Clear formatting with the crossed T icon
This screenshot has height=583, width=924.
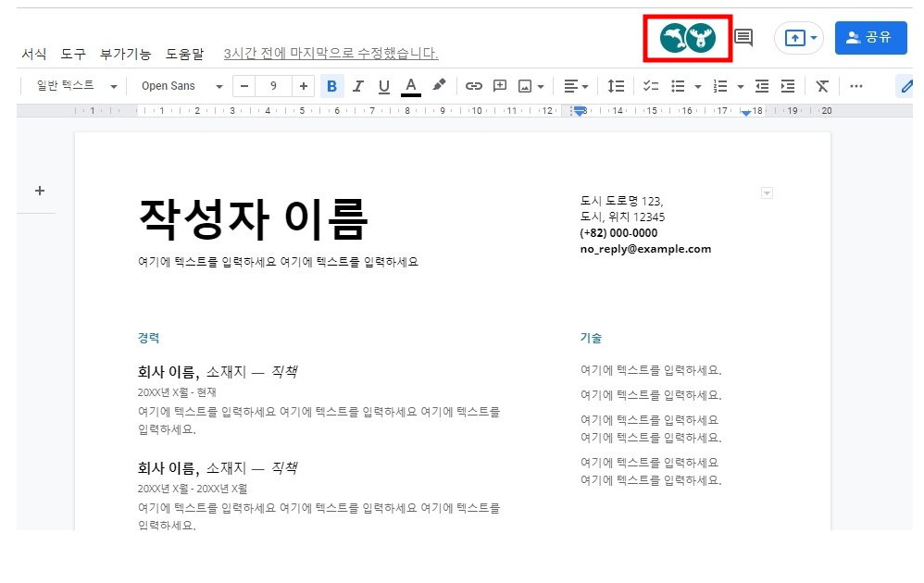click(822, 86)
